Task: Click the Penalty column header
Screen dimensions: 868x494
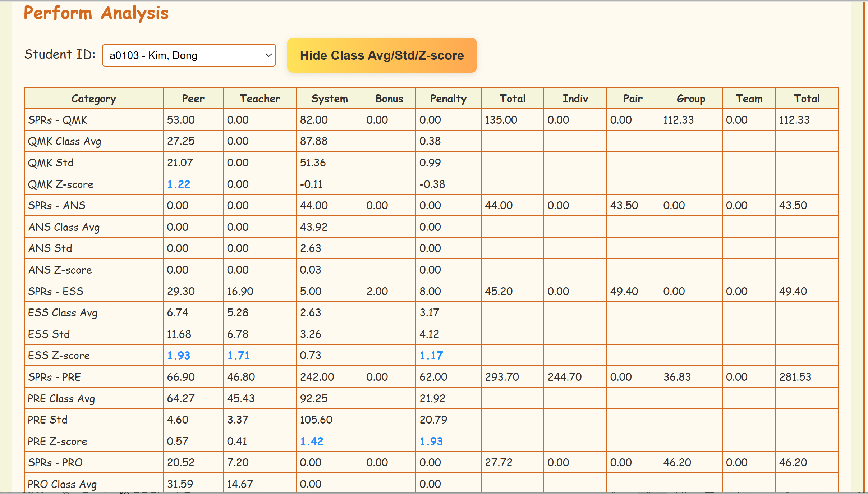Action: coord(448,99)
